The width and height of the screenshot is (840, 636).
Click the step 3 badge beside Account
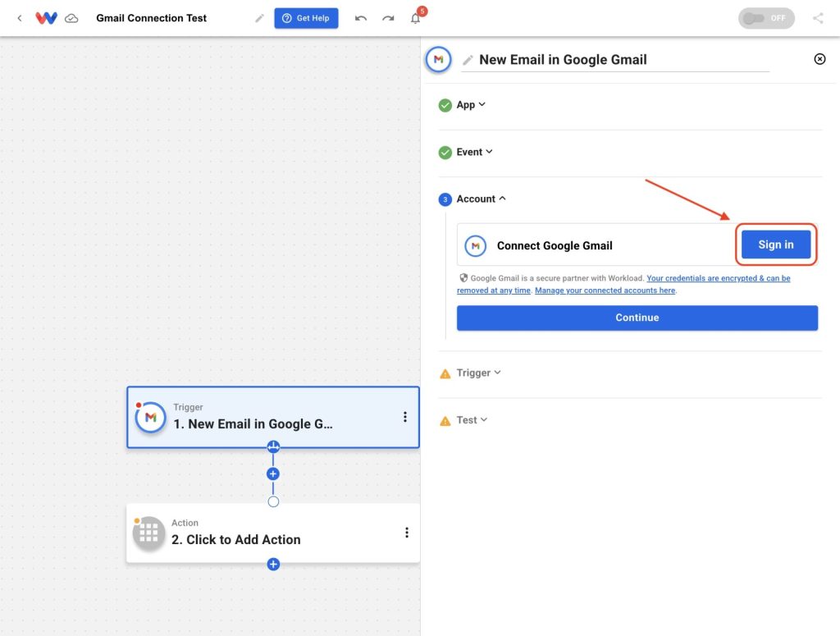[x=445, y=200]
